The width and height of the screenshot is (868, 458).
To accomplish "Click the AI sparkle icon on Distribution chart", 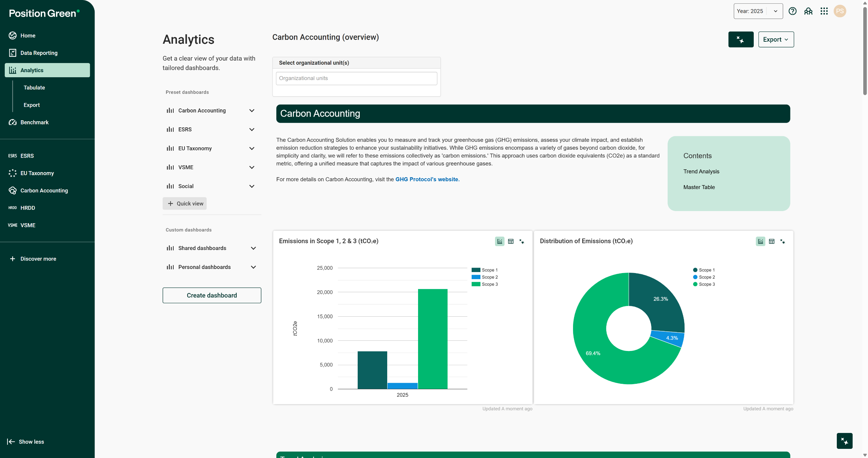I will pyautogui.click(x=783, y=242).
